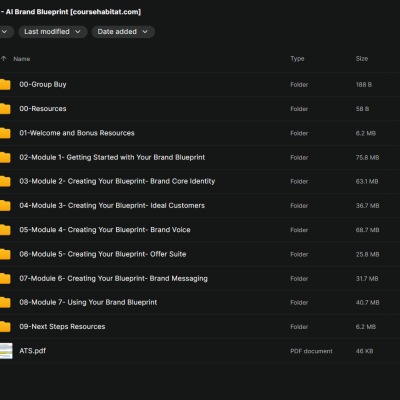Image resolution: width=400 pixels, height=400 pixels.
Task: Click folder icon for 07-Module 6 row
Action: [x=5, y=278]
